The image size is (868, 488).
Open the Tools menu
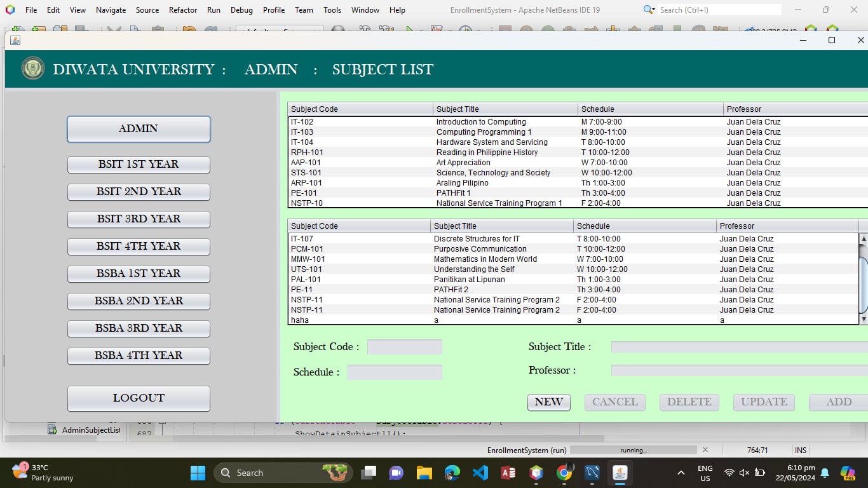point(332,10)
